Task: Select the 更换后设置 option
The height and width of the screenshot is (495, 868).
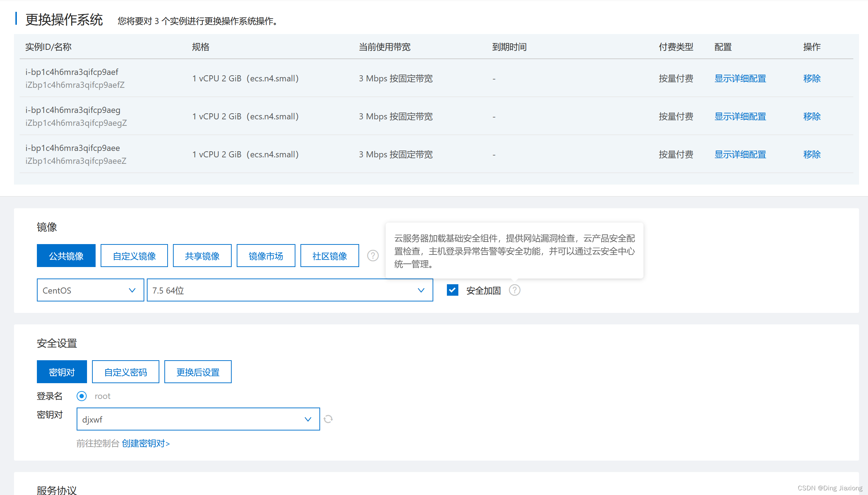Action: click(198, 372)
